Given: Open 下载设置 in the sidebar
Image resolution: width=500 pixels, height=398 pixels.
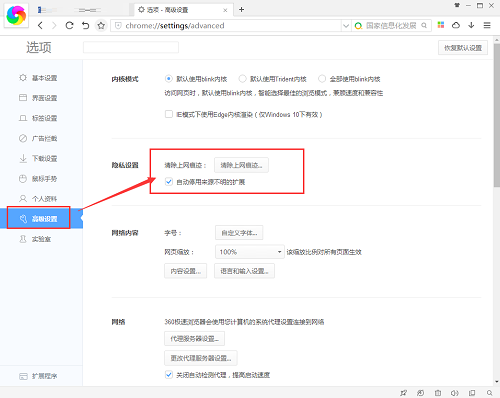Looking at the screenshot, I should click(41, 158).
